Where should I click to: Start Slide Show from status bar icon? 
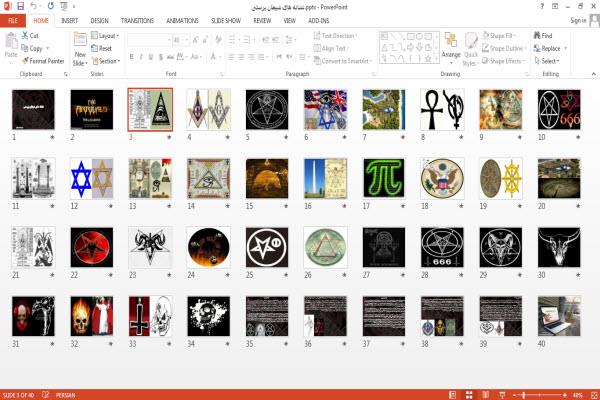tap(502, 395)
